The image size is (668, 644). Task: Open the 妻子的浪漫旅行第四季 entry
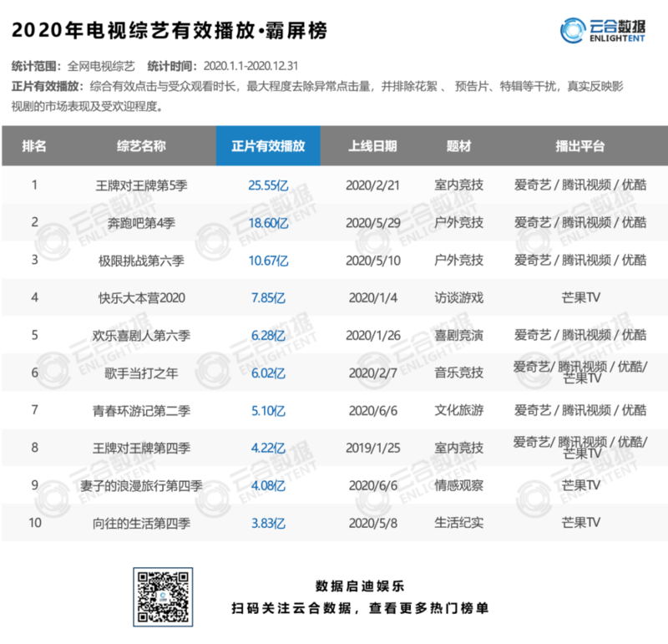(x=141, y=485)
